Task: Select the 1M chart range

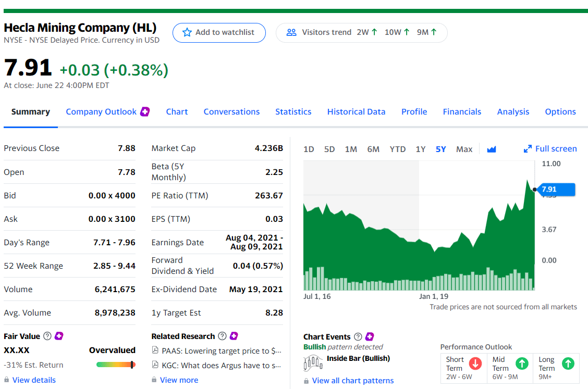Action: point(351,149)
